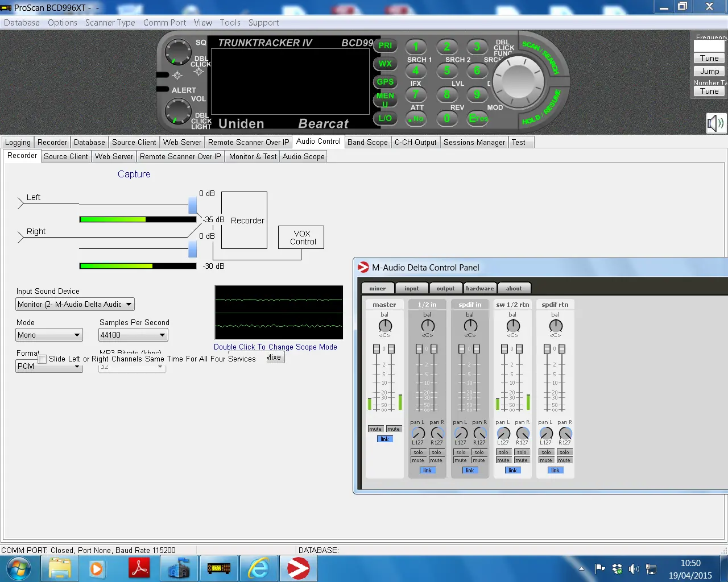Solo the left 1/2 in channel
The height and width of the screenshot is (582, 728).
click(x=418, y=452)
